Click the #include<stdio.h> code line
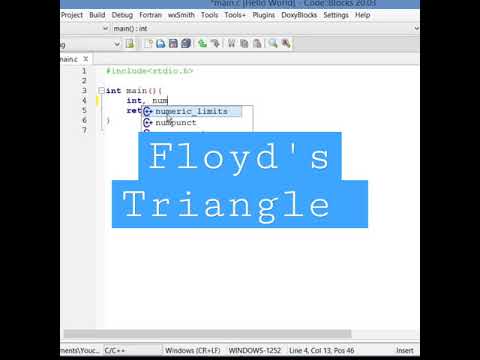Image resolution: width=480 pixels, height=360 pixels. click(x=149, y=71)
